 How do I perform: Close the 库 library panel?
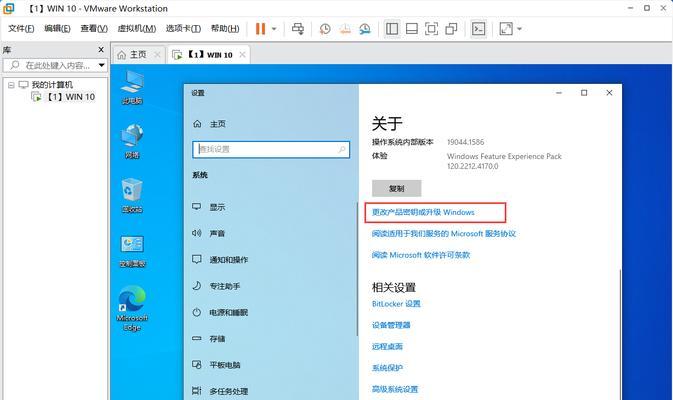(x=101, y=50)
